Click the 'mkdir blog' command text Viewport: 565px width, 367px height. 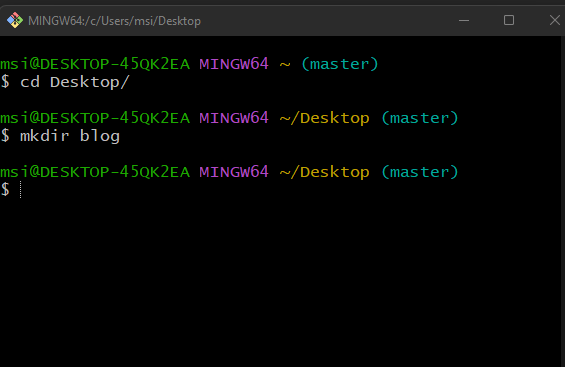(x=70, y=136)
